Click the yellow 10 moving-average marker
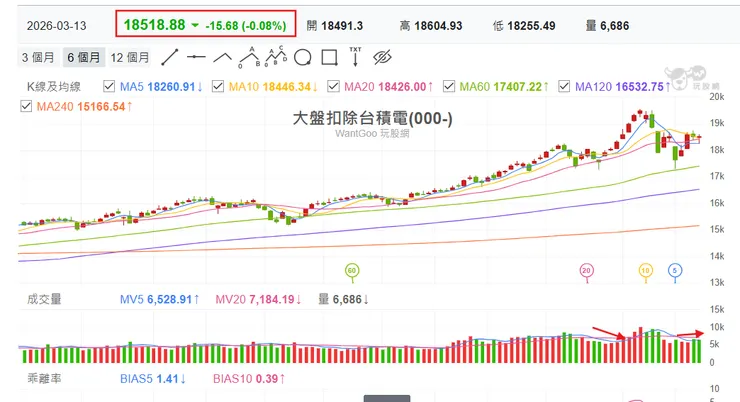 tap(645, 271)
